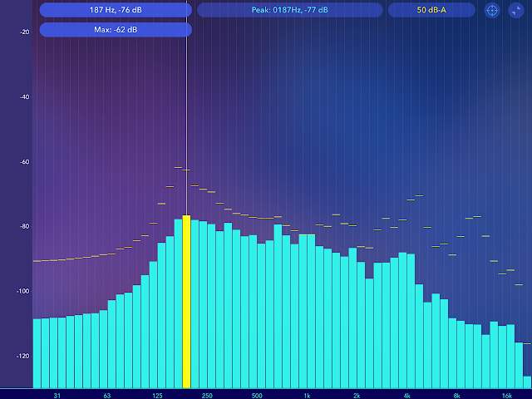Tap the 50 dB-A level readout
Viewport: 532px width, 399px height.
coord(431,10)
